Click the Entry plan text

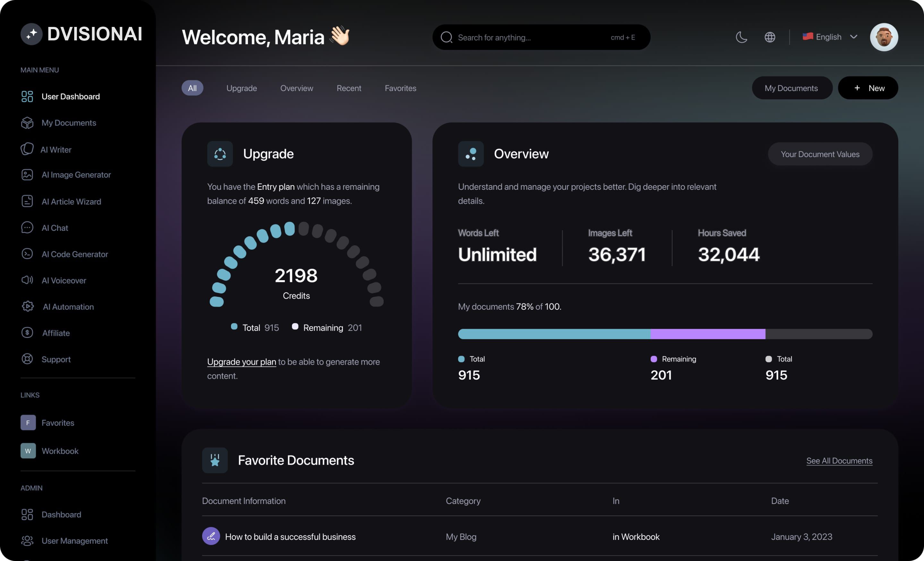click(276, 187)
